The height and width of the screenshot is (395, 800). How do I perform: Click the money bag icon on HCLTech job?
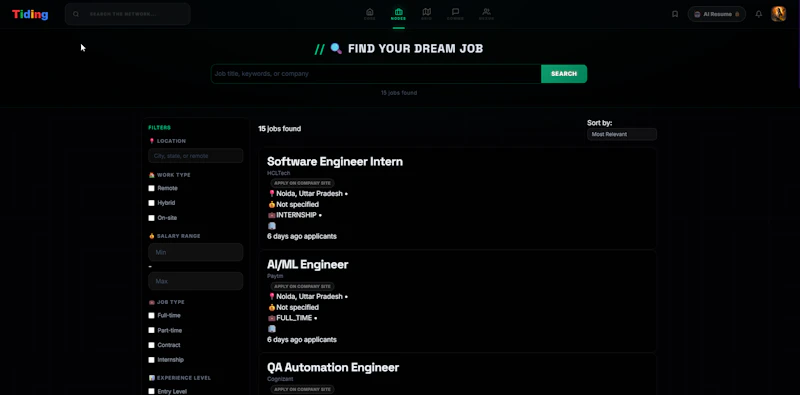(272, 205)
